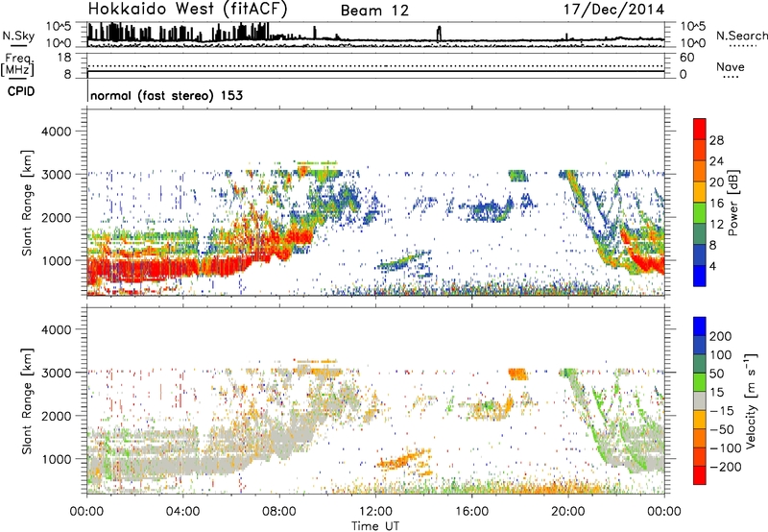The width and height of the screenshot is (768, 532).
Task: Click the orange velocity patch near 18:00 at 3000 km
Action: (x=518, y=374)
